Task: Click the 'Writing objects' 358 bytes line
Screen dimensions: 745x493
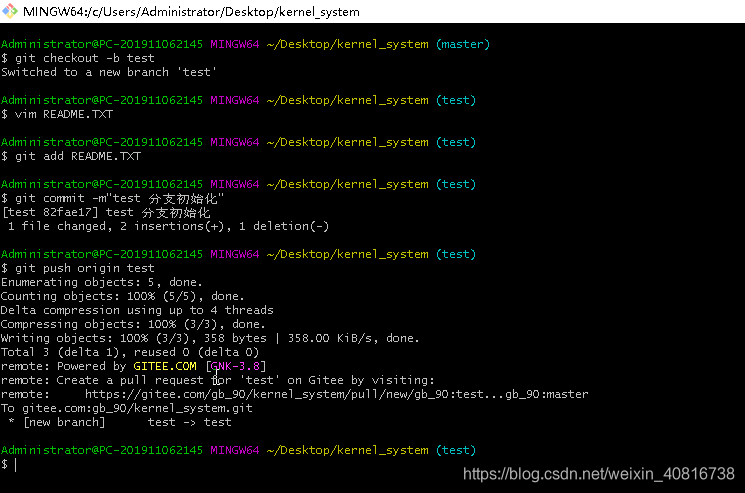Action: (x=210, y=338)
